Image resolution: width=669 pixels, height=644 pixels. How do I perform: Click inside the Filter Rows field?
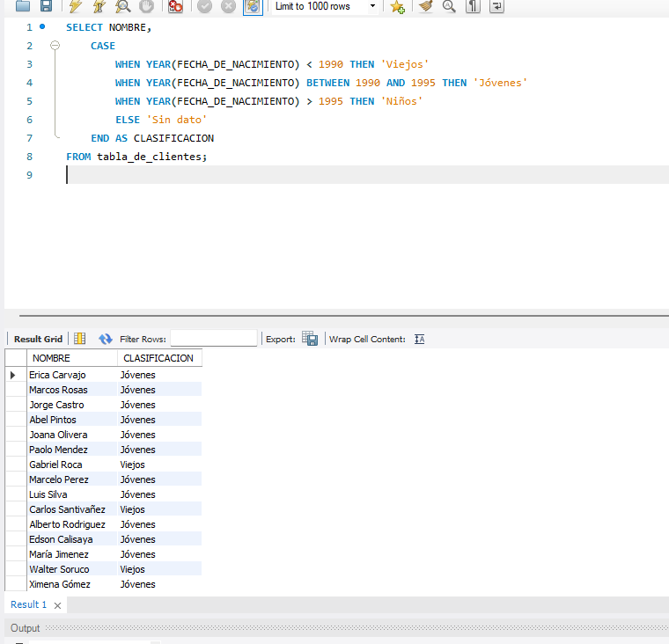pos(213,339)
